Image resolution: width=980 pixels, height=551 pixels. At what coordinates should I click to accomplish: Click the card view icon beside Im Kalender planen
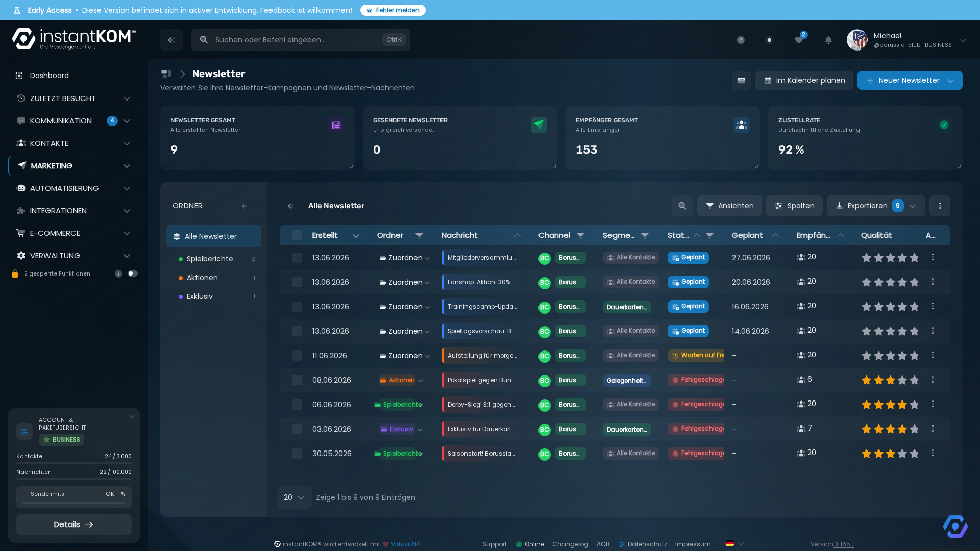point(741,80)
